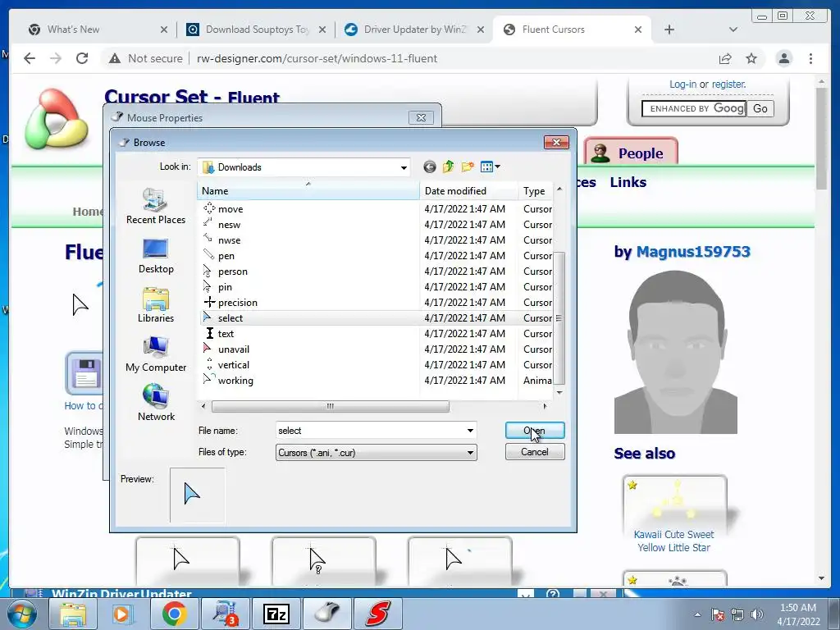This screenshot has height=630, width=840.
Task: Select Desktop in the Browse sidebar
Action: tap(156, 256)
